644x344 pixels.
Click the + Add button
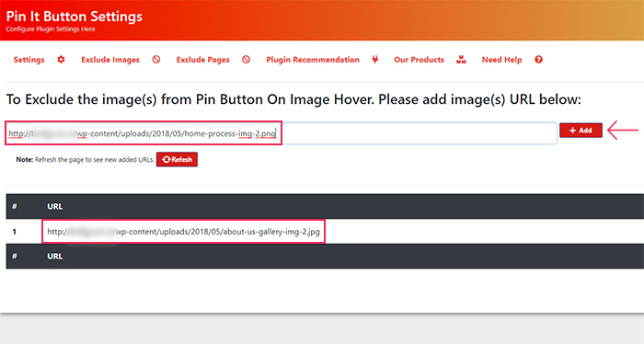pyautogui.click(x=581, y=130)
